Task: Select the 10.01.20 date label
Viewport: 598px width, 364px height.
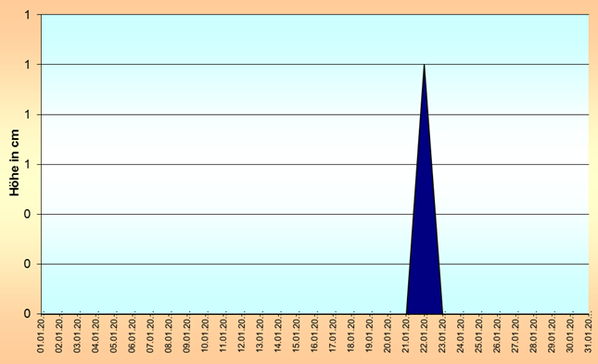Action: coord(205,335)
